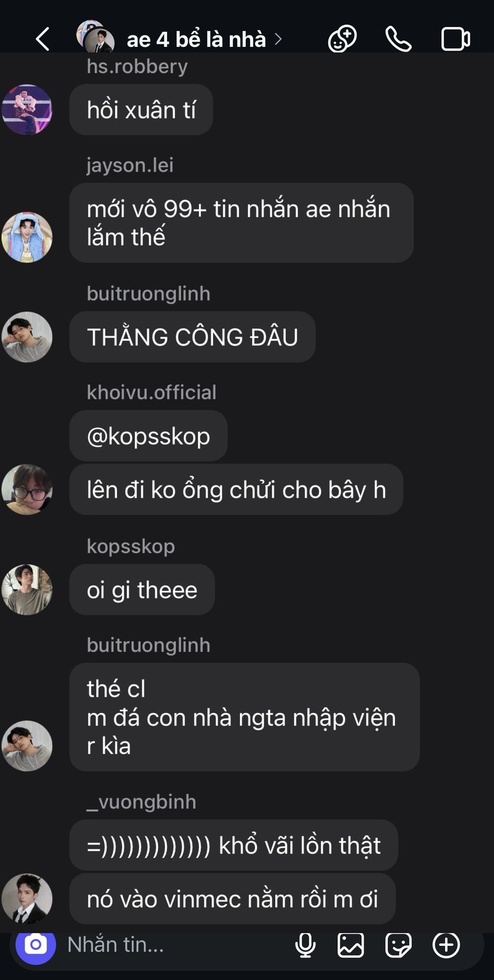The height and width of the screenshot is (980, 494).
Task: Start a video call with the group
Action: coord(456,39)
